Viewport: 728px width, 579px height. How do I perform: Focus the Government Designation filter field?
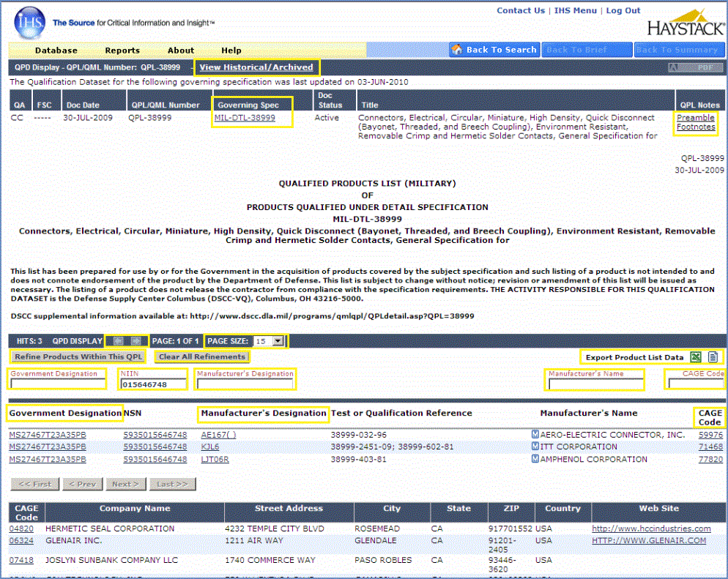tap(58, 384)
